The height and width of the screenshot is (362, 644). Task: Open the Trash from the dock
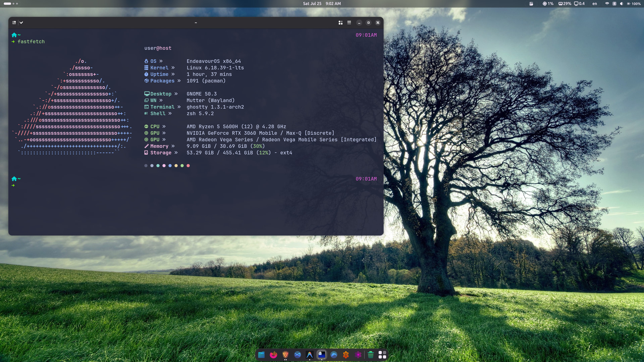point(371,355)
